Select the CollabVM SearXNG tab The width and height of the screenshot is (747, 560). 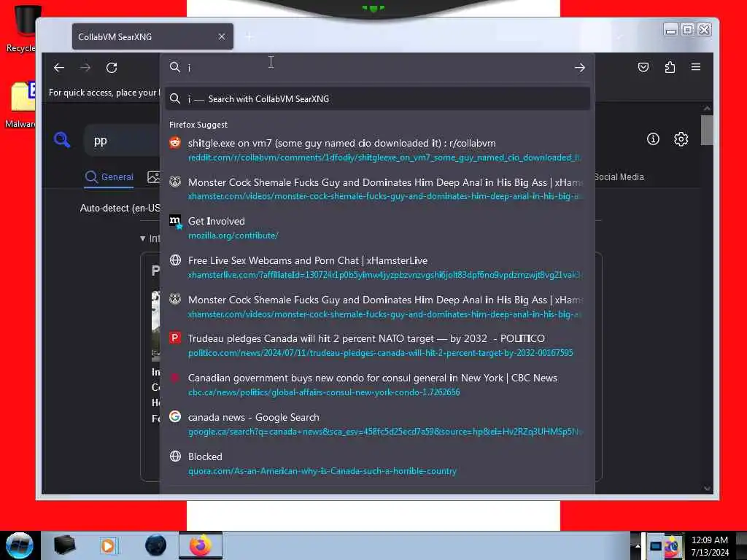point(152,36)
